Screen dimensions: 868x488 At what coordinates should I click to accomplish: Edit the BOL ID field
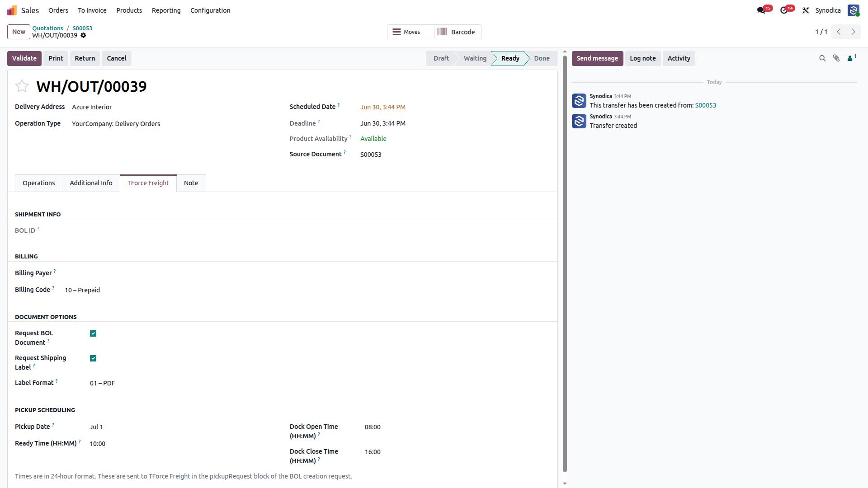click(x=168, y=230)
